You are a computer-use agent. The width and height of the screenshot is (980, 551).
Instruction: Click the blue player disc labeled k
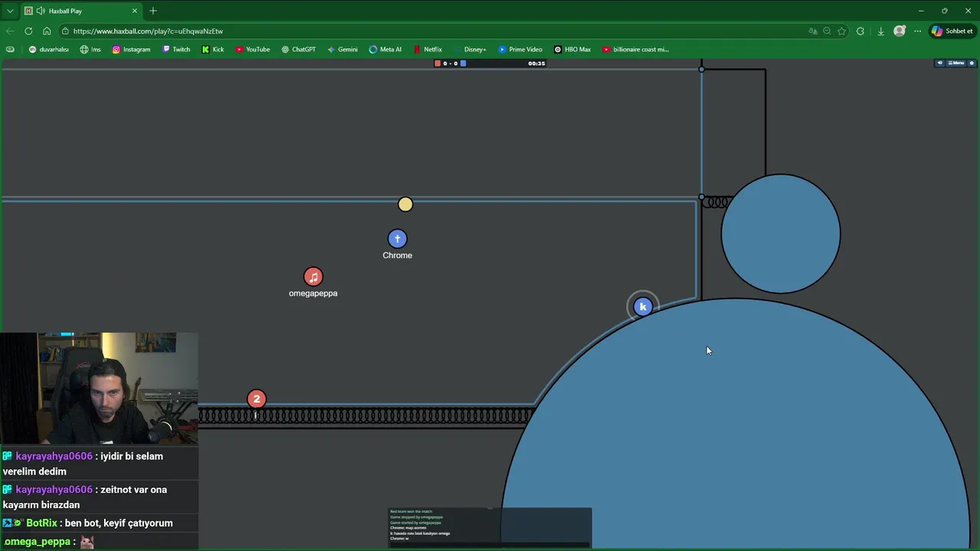[642, 307]
